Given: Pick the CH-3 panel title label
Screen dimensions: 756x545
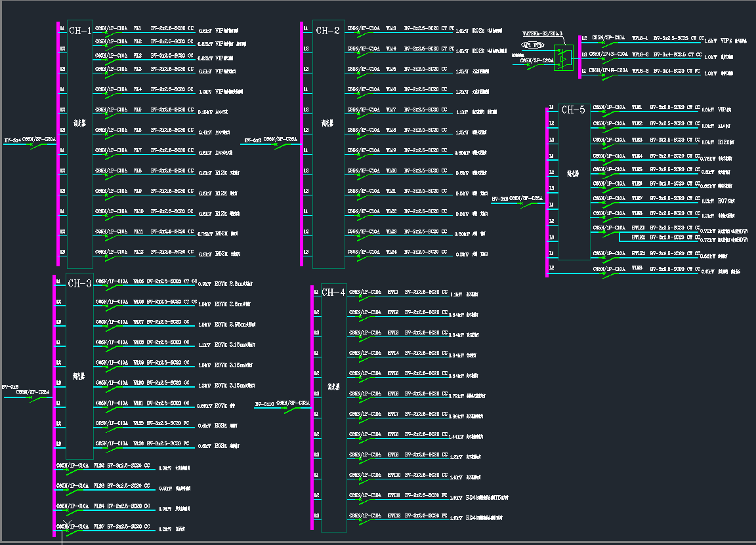Looking at the screenshot, I should click(x=79, y=284).
